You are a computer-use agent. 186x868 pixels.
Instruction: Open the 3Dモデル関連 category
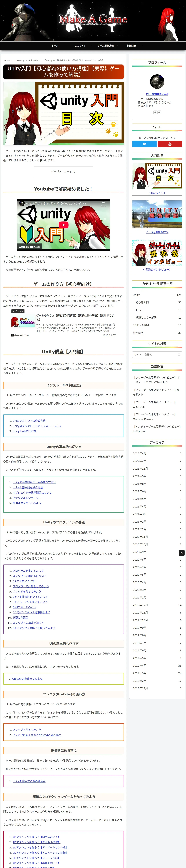click(157, 325)
